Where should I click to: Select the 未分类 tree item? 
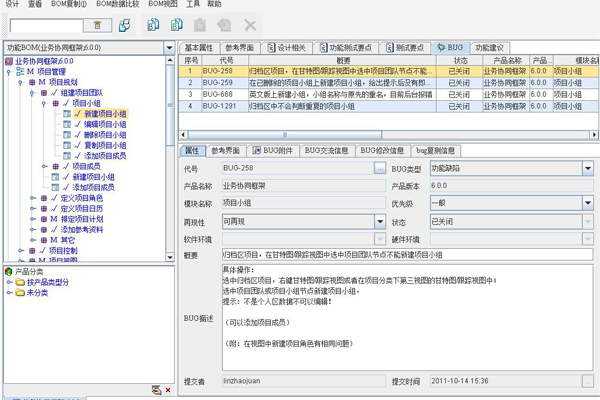click(37, 293)
